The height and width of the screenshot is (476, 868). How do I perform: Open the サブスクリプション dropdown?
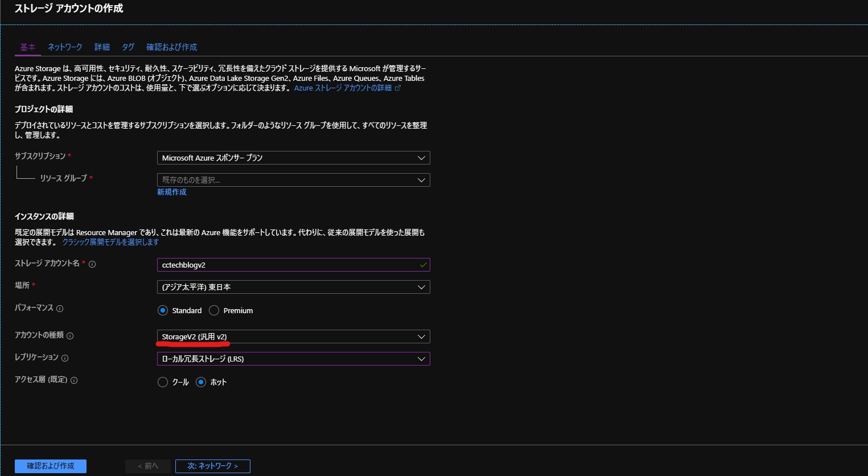tap(293, 158)
